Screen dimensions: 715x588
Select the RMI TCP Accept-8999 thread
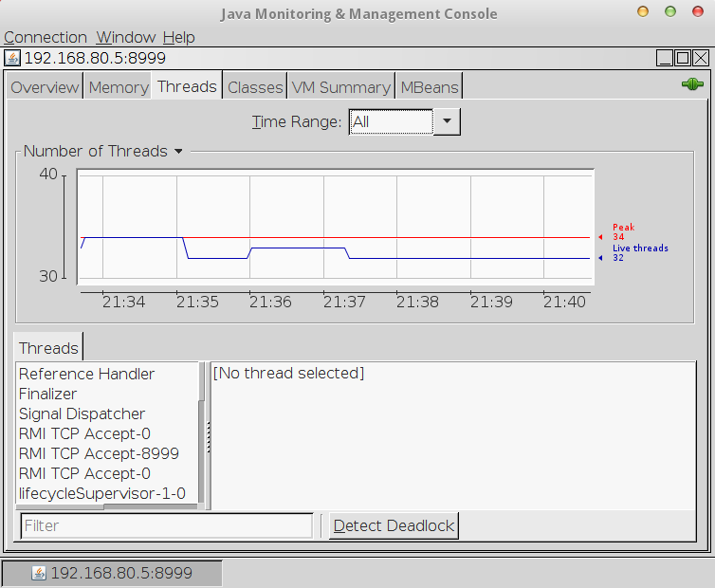(107, 454)
